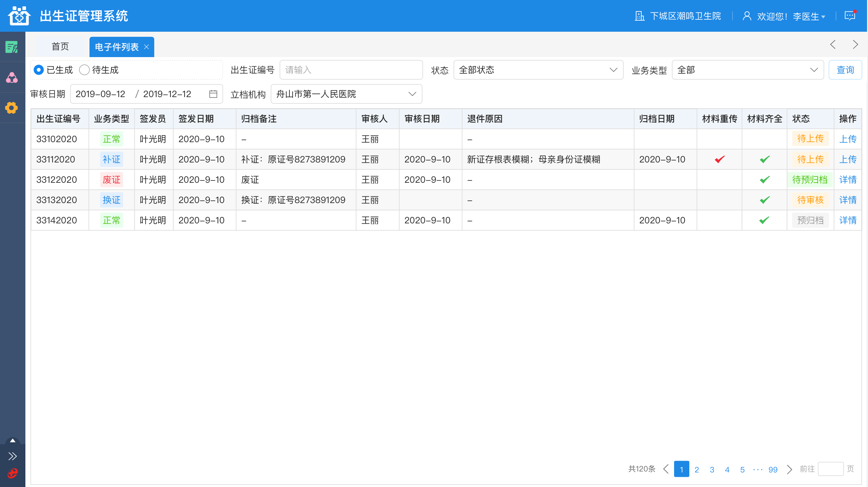Open the green document edit sidebar icon
Viewport: 868px width, 487px height.
pyautogui.click(x=12, y=47)
